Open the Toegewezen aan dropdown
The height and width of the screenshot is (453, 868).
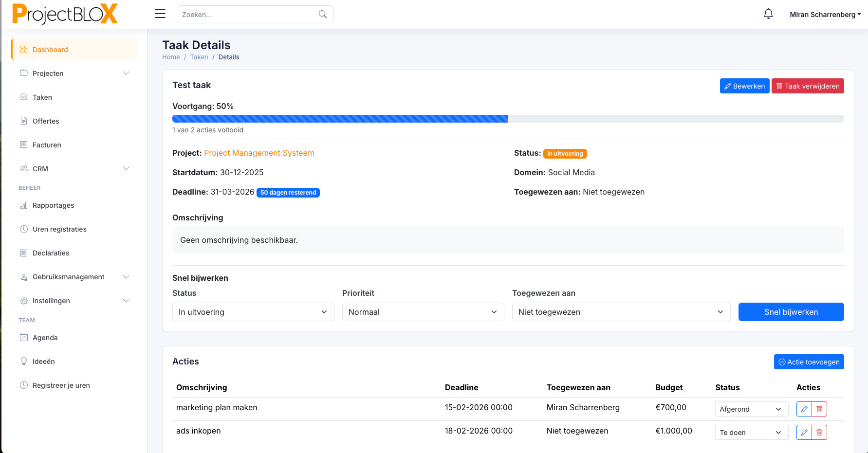click(621, 312)
